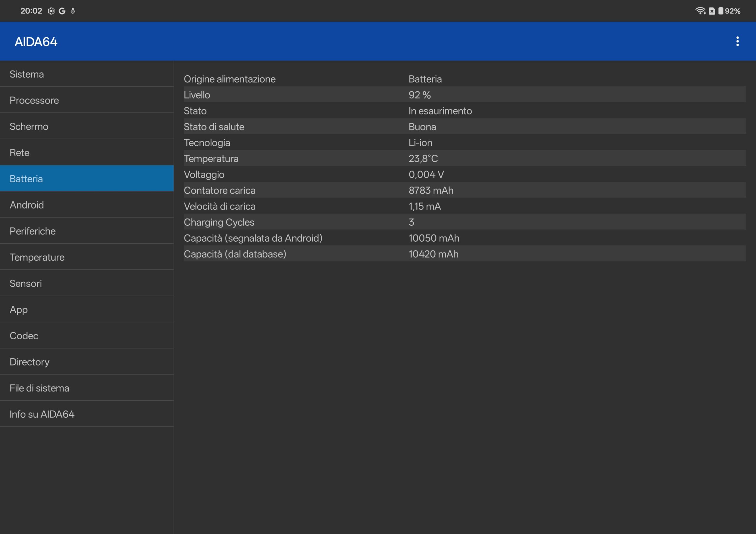Tap the battery icon in status bar
The width and height of the screenshot is (756, 534).
[721, 11]
